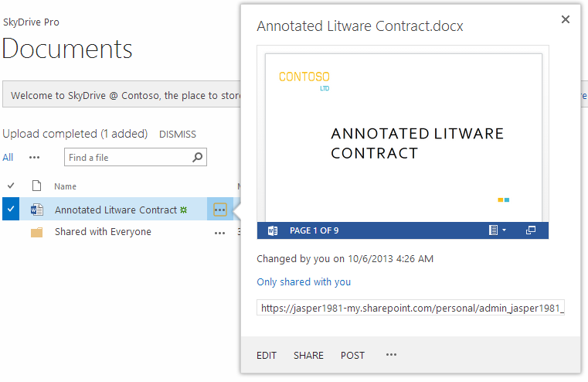Toggle the select-all checkmark in the header

[11, 186]
